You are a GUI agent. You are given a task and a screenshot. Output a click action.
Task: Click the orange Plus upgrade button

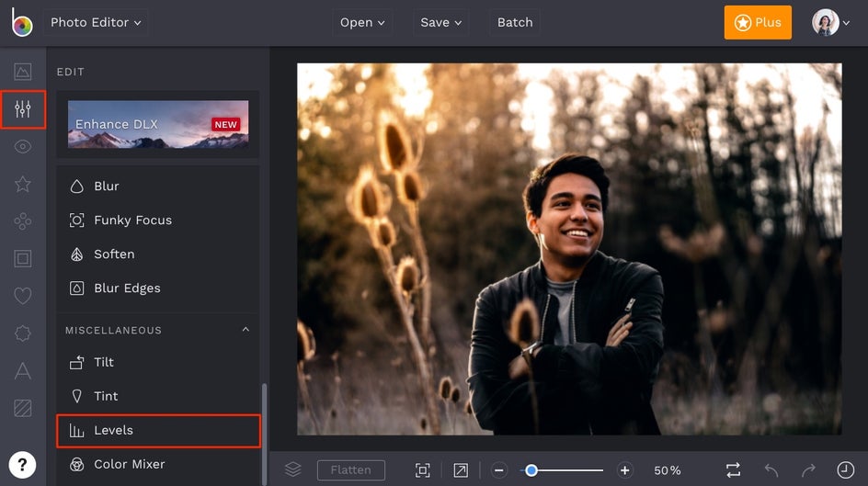pos(758,22)
